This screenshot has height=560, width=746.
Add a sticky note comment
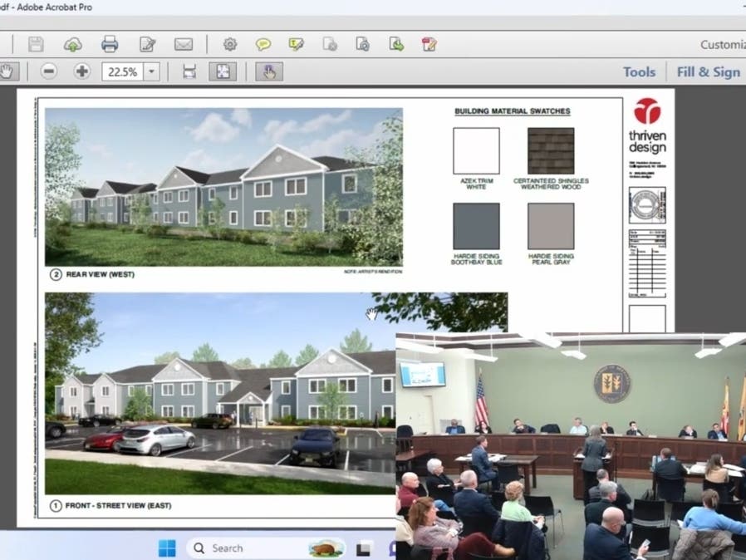tap(263, 44)
